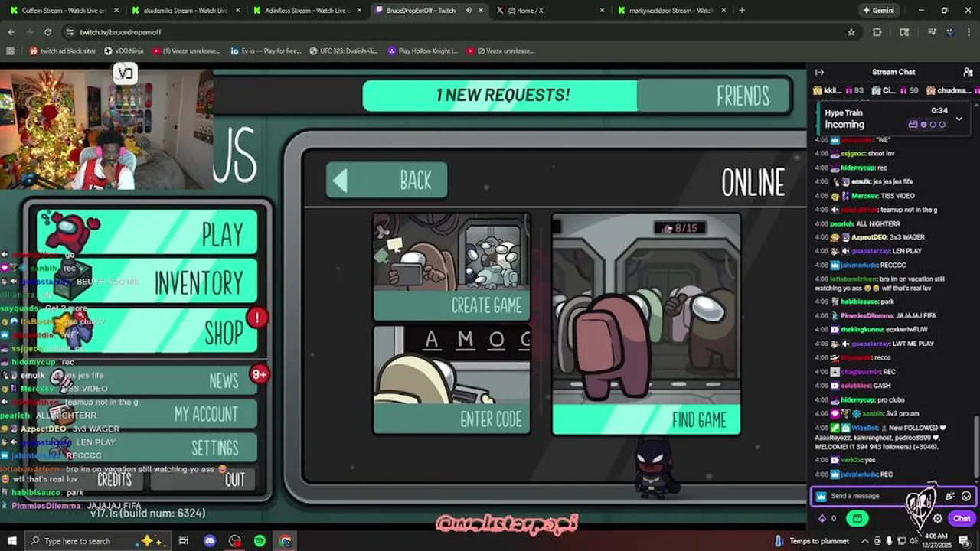Click the 8+ notification badge on NEWS
The image size is (980, 551).
[x=260, y=374]
